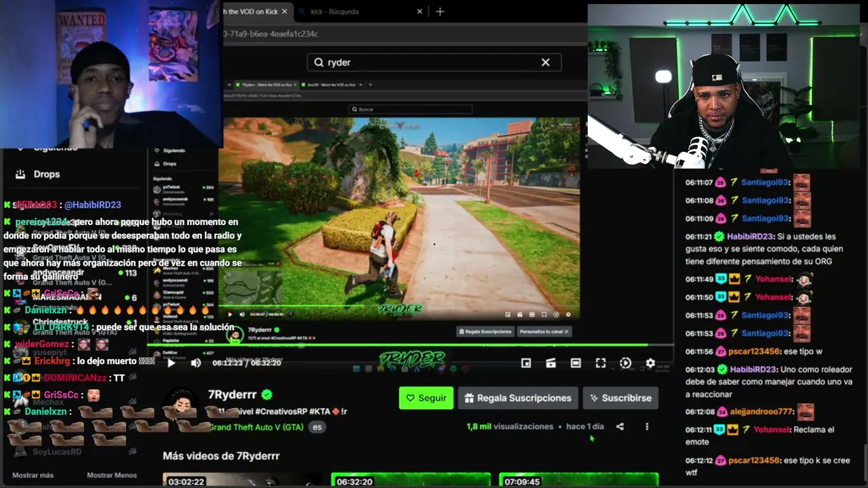This screenshot has width=868, height=488.
Task: Click the Suscribirse button
Action: point(620,398)
